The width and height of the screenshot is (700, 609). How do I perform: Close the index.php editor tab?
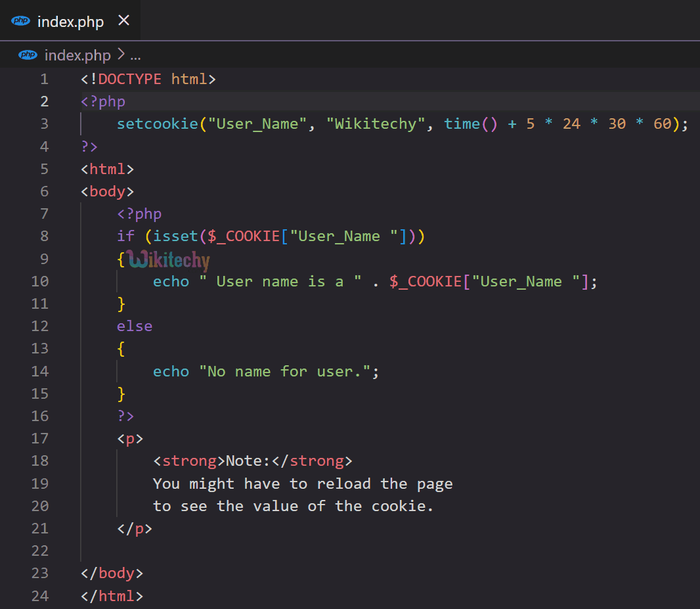(x=123, y=21)
